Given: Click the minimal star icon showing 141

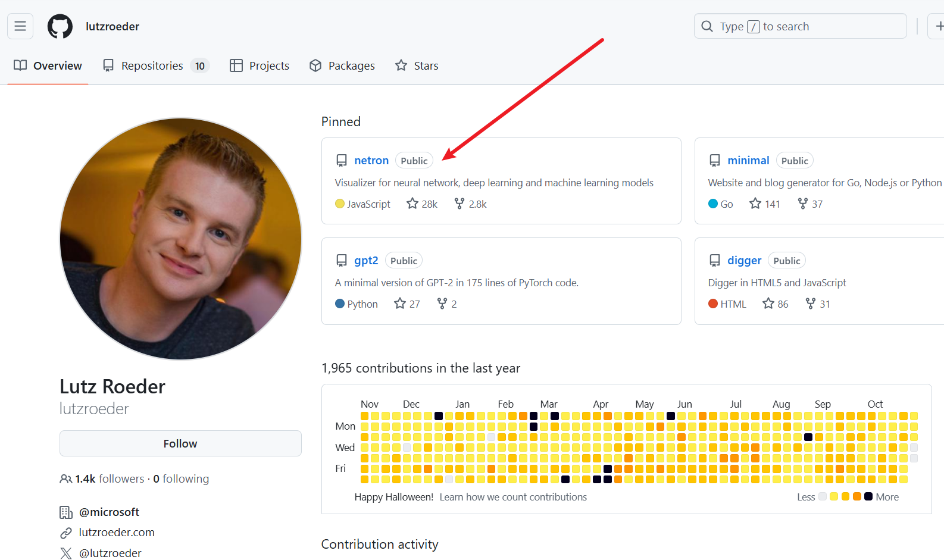Looking at the screenshot, I should [x=755, y=204].
